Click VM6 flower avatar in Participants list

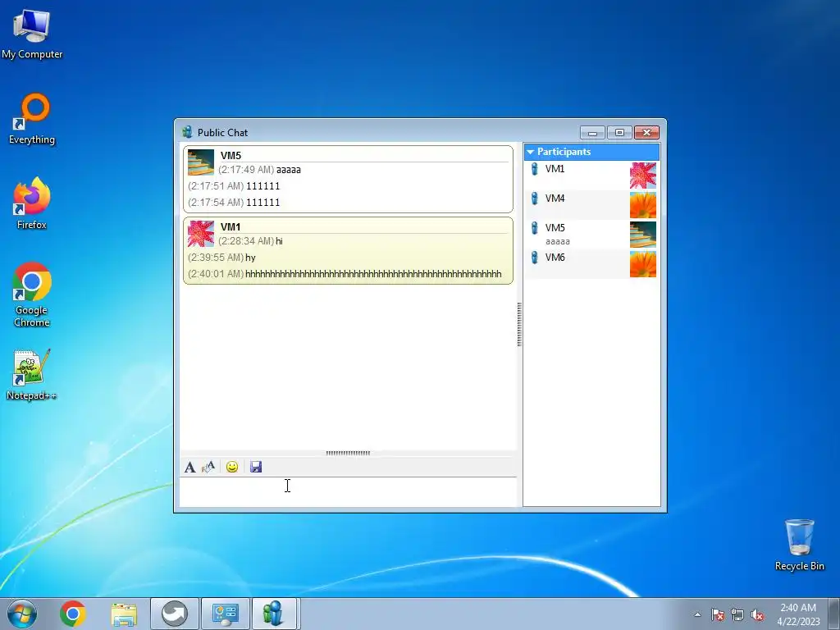pos(643,264)
